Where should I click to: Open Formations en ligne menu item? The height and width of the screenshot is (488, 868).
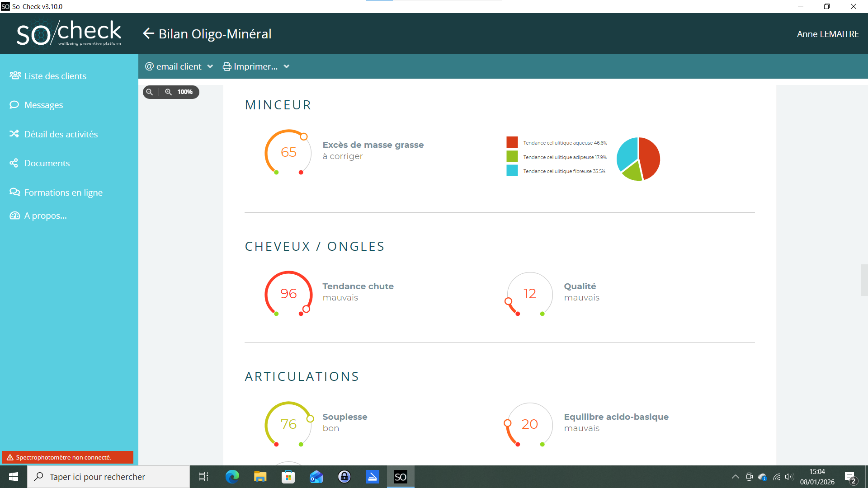63,192
